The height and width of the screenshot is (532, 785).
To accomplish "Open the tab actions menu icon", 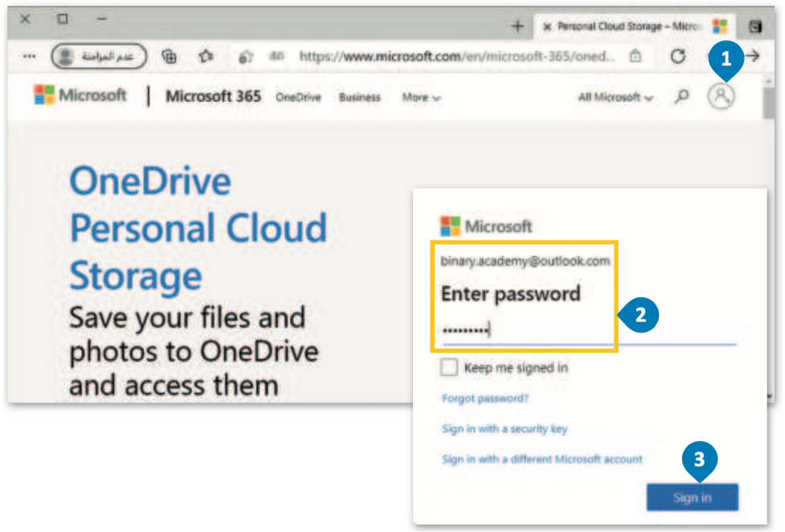I will click(x=755, y=26).
